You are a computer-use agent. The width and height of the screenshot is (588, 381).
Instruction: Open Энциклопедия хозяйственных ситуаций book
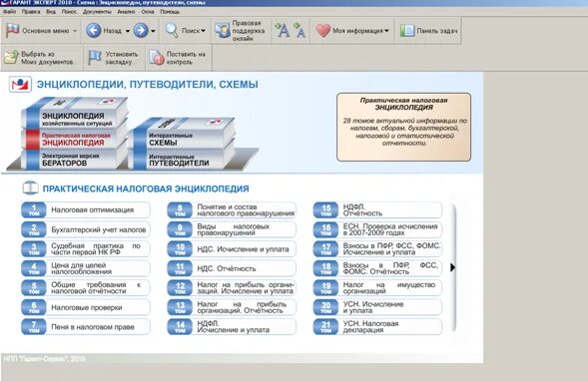pos(75,115)
